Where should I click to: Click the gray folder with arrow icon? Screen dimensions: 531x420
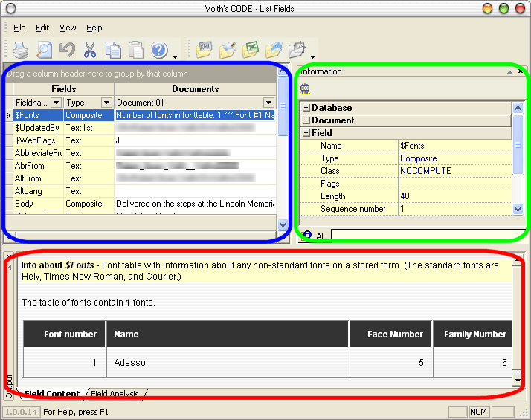coord(297,50)
